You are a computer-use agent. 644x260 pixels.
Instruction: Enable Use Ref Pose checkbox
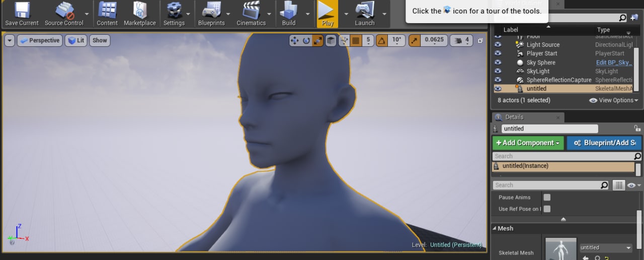[547, 209]
